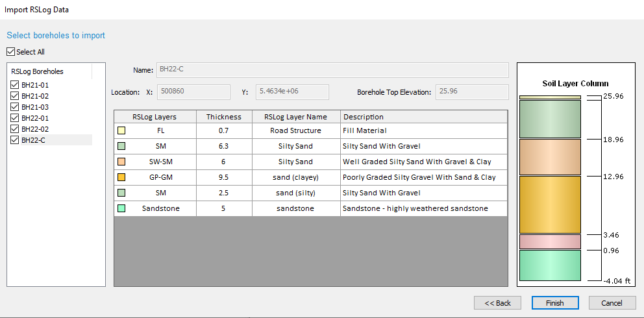The image size is (644, 318).
Task: Uncheck the BH21-03 borehole checkbox
Action: click(15, 107)
